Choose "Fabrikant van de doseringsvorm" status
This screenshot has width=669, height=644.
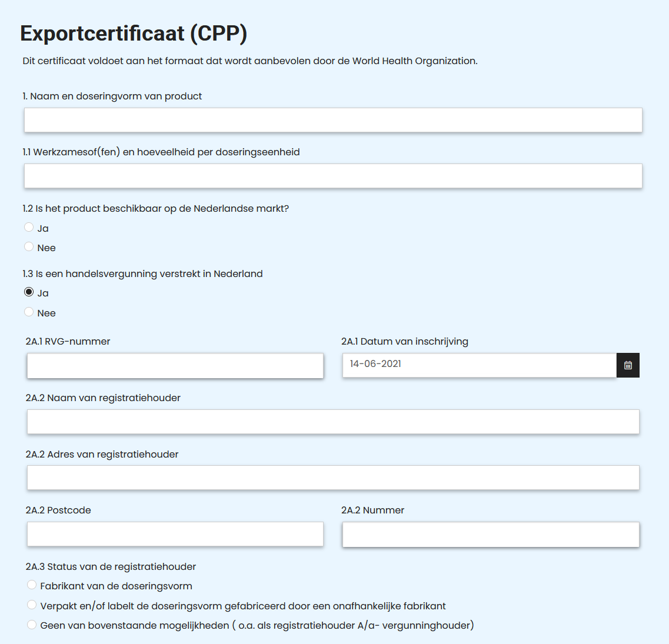31,585
